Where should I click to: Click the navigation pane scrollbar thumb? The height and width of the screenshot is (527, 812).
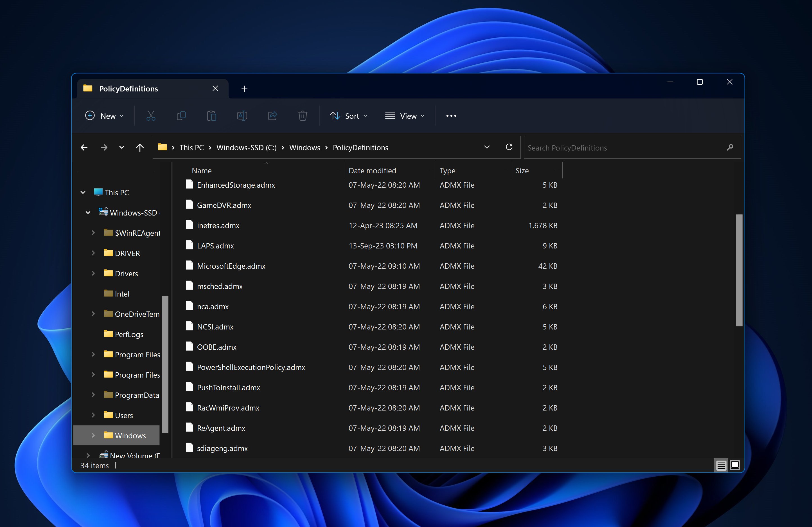(165, 365)
